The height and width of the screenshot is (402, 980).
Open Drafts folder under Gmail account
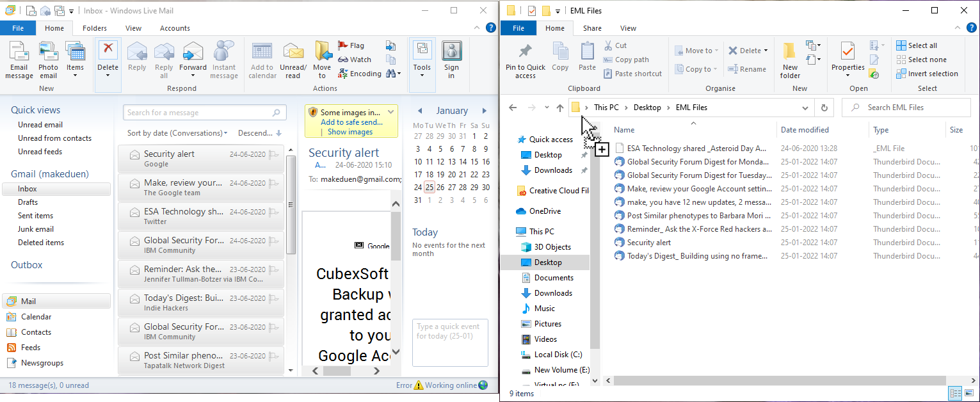pyautogui.click(x=28, y=202)
